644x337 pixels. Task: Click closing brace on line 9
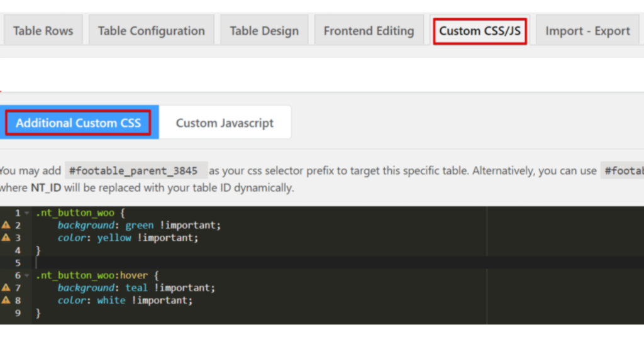(38, 313)
